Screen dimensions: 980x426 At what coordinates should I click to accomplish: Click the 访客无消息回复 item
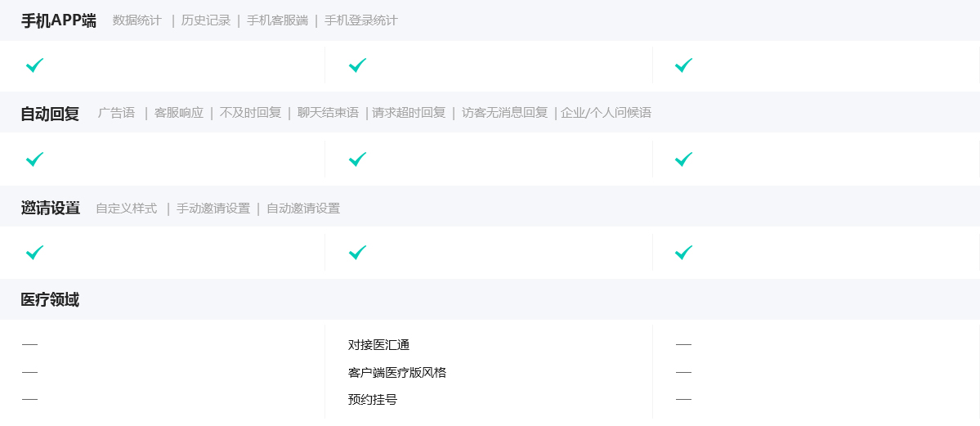pyautogui.click(x=504, y=113)
